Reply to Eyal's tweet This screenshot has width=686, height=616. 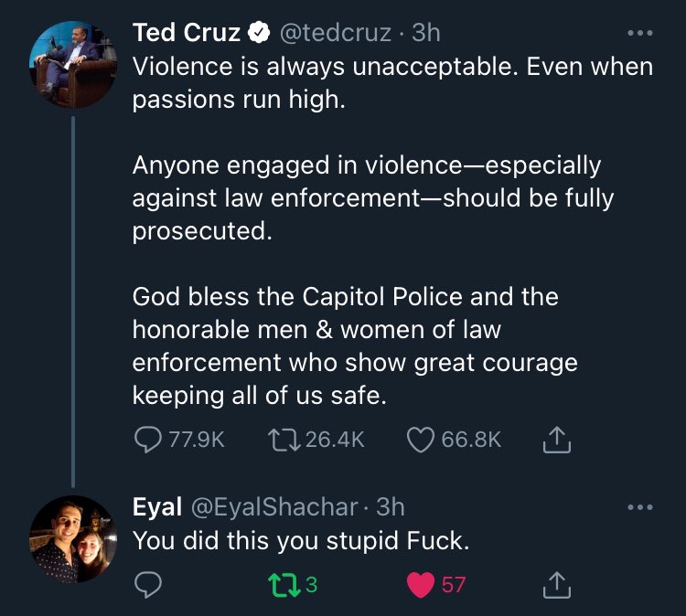click(148, 585)
